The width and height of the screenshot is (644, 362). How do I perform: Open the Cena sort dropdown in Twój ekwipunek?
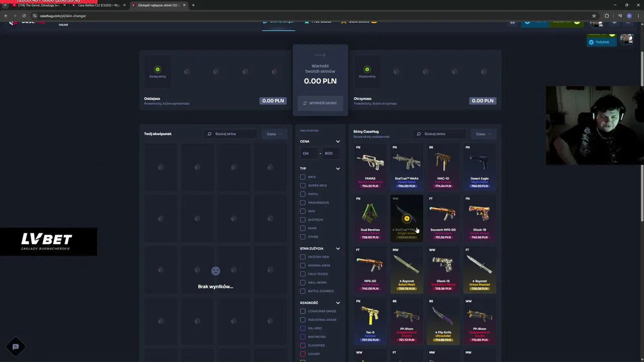tap(275, 134)
